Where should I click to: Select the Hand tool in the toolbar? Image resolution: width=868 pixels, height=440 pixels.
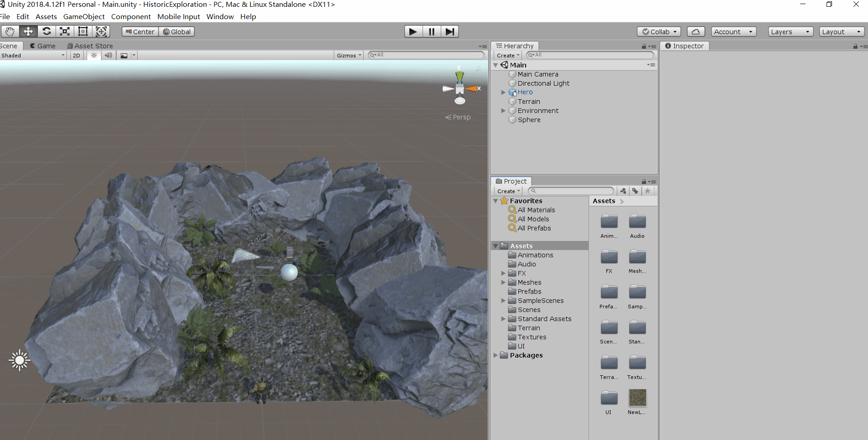[x=10, y=31]
